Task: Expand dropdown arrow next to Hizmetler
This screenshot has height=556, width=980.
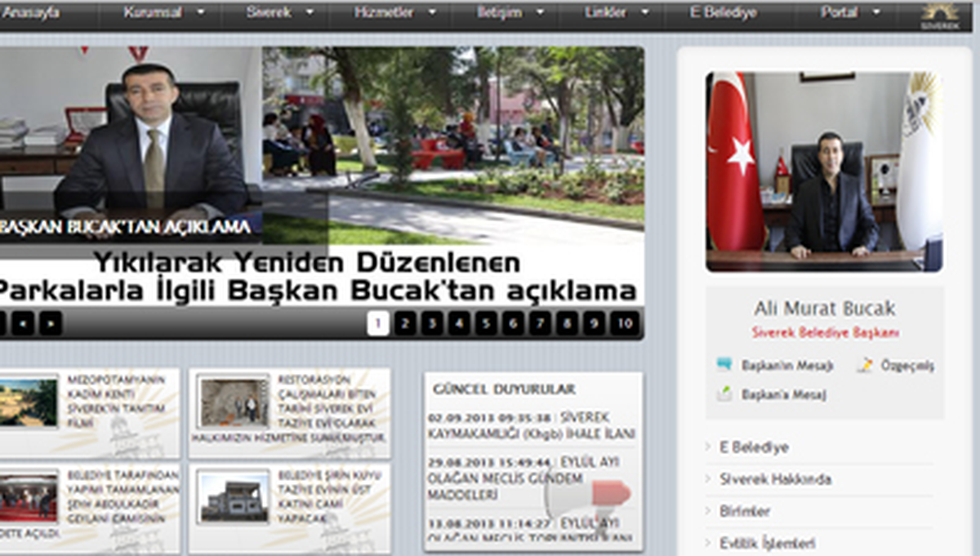Action: (x=432, y=13)
